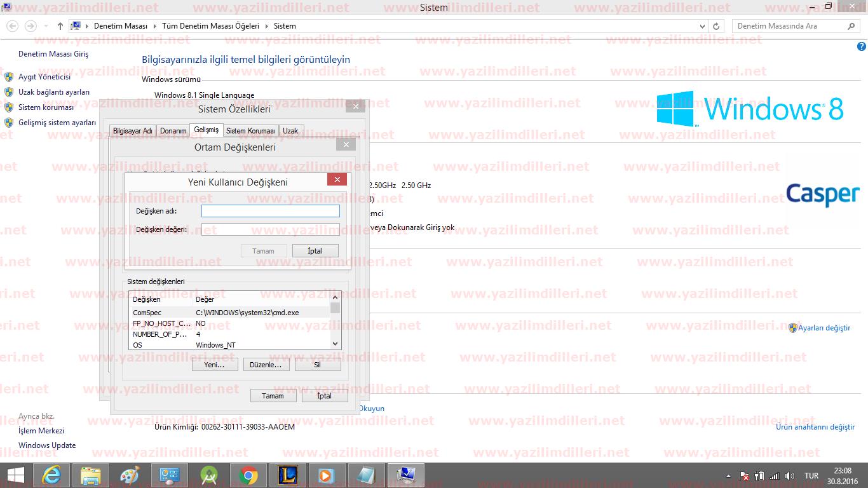The height and width of the screenshot is (488, 868).
Task: Switch to Donanım tab
Action: 173,131
